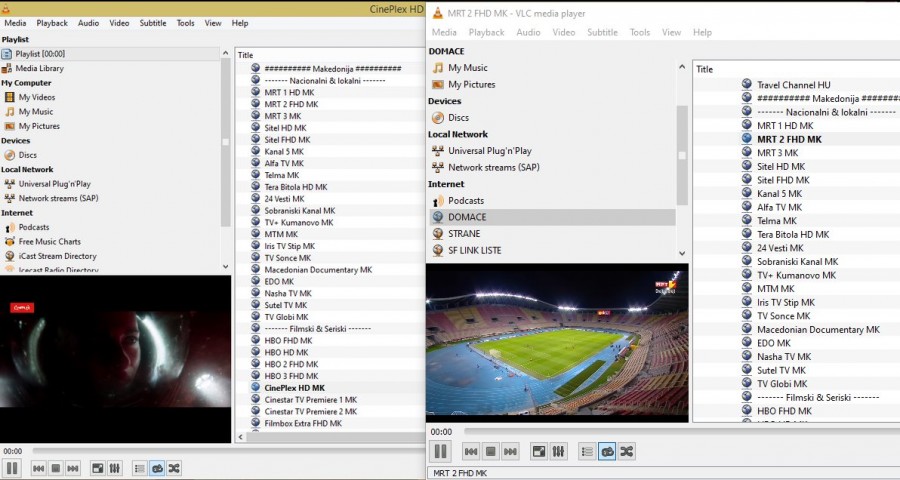Pause playback in the MRT 2 FHD window

click(x=440, y=452)
